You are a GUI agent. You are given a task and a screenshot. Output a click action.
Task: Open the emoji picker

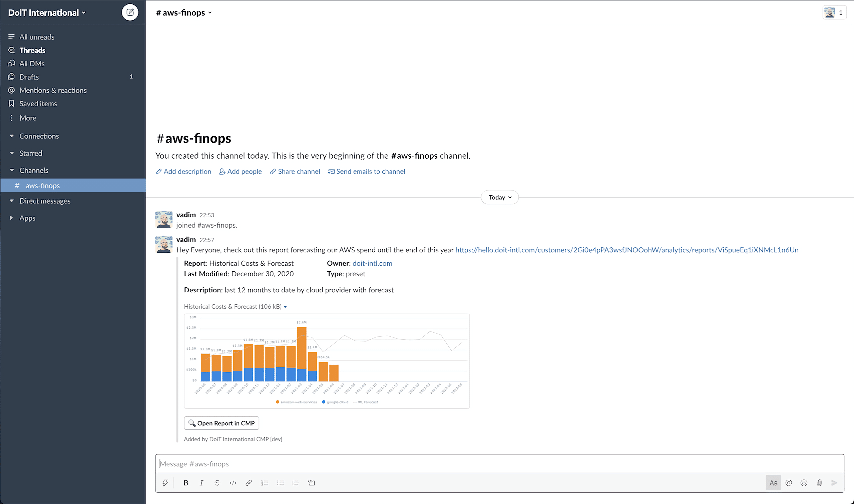[804, 483]
